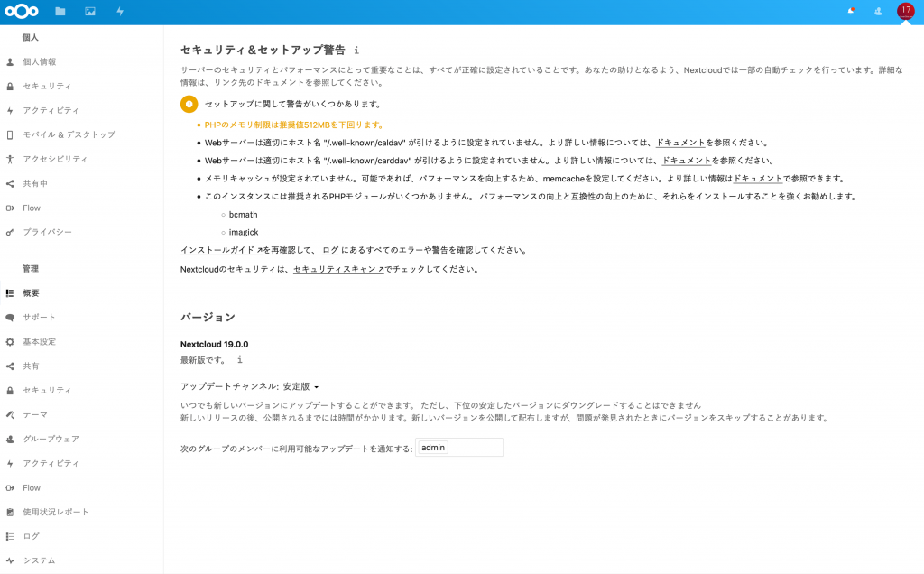Click the share icon for 共有中
The image size is (924, 574).
[10, 184]
